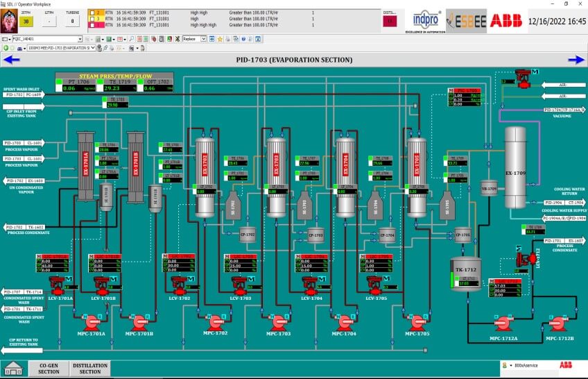Viewport: 588px width, 379px height.
Task: Open the DISTILLATION SECTION display
Action: (x=90, y=369)
